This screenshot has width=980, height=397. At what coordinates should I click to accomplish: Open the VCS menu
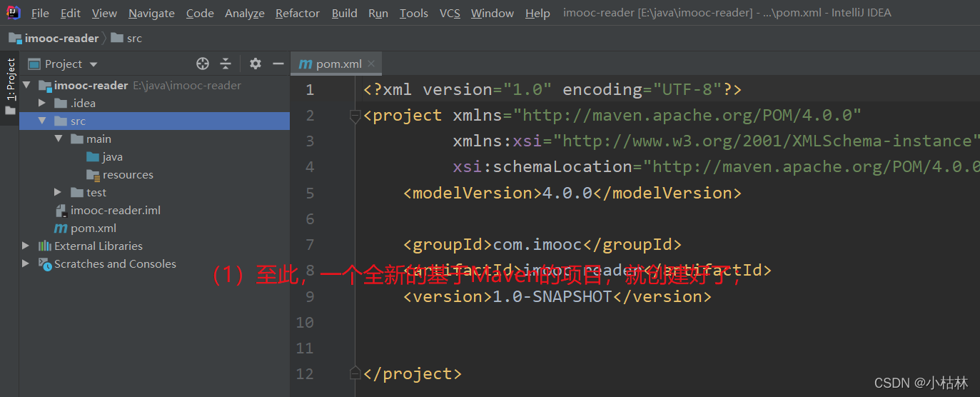[x=450, y=13]
